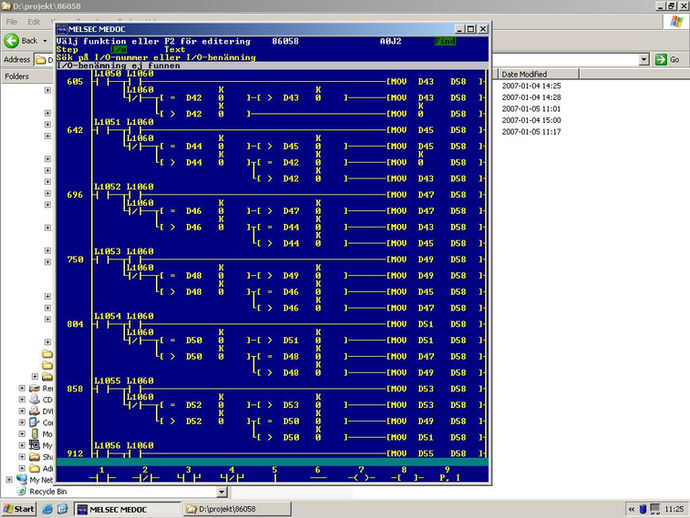The image size is (690, 518).
Task: Click the Start button
Action: 18,509
